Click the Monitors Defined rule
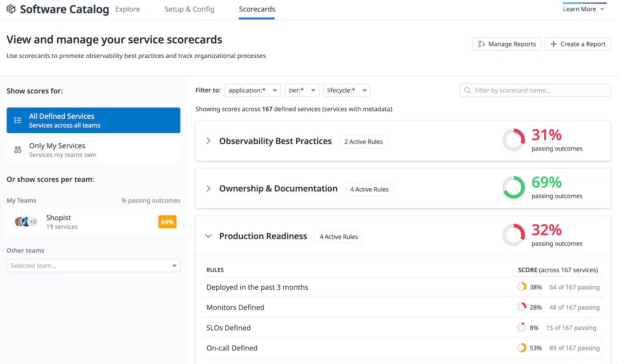The height and width of the screenshot is (364, 618). (x=235, y=307)
